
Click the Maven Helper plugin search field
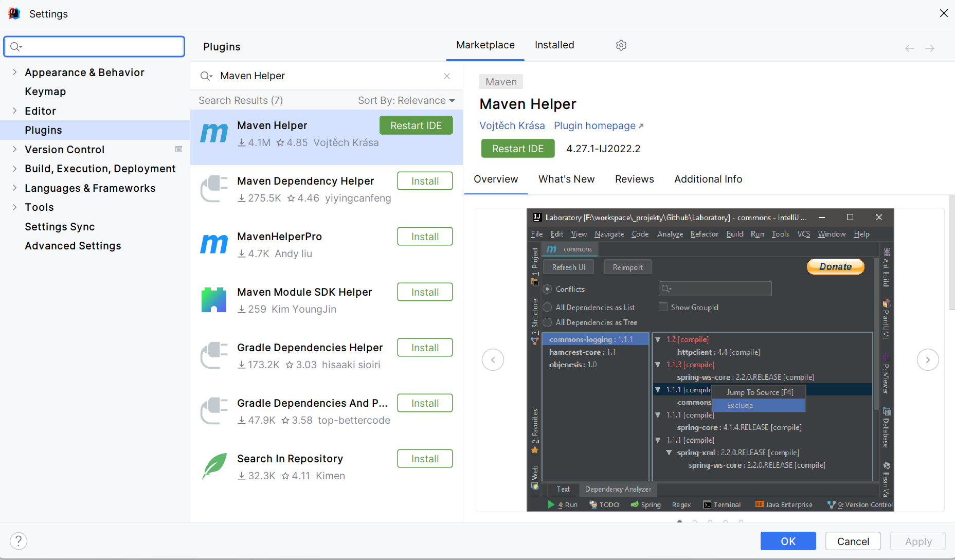tap(326, 76)
